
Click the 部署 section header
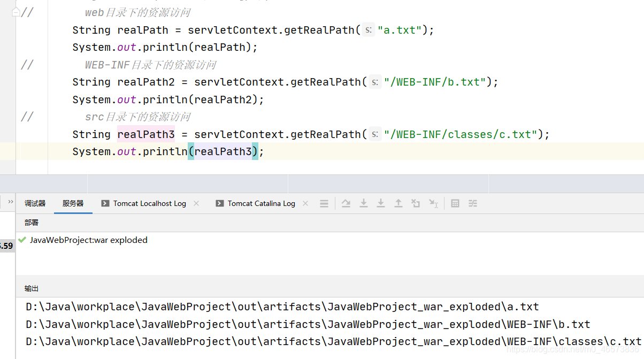coord(32,223)
